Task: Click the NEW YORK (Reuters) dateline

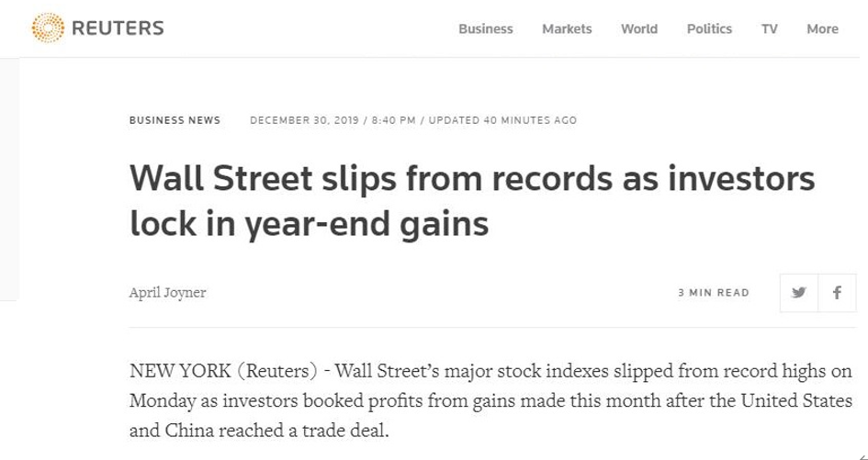Action: tap(224, 372)
